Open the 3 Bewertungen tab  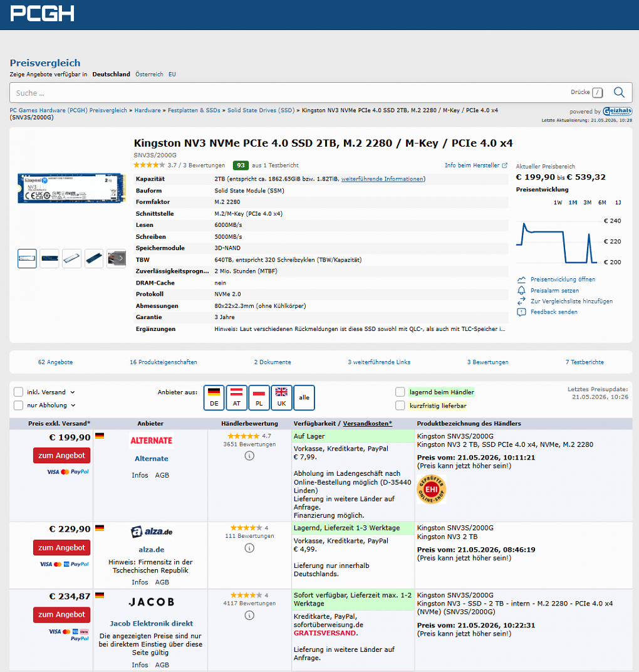(x=488, y=362)
